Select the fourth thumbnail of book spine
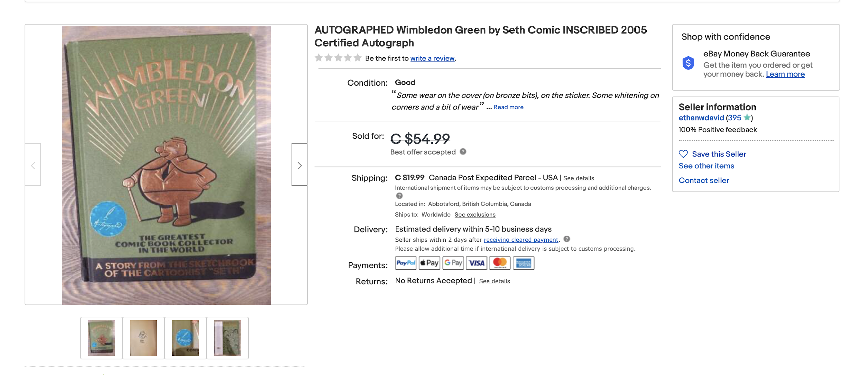 [227, 338]
